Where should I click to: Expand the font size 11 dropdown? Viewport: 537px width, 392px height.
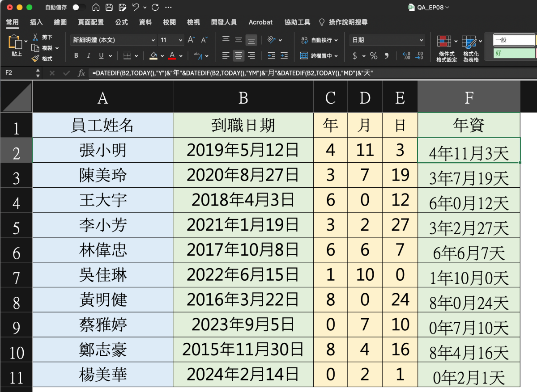pos(180,40)
